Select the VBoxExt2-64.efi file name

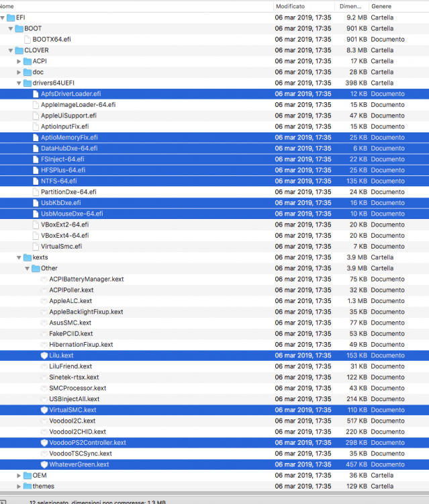(x=65, y=224)
